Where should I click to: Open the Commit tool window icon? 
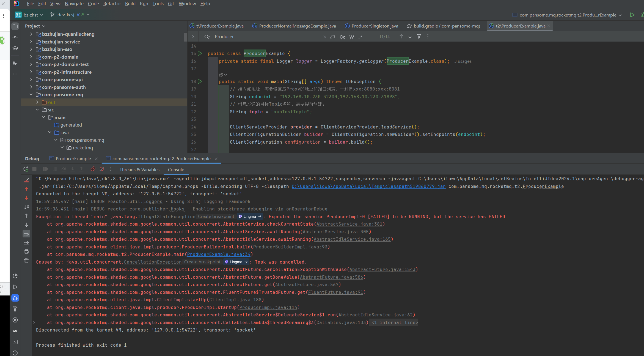point(15,37)
